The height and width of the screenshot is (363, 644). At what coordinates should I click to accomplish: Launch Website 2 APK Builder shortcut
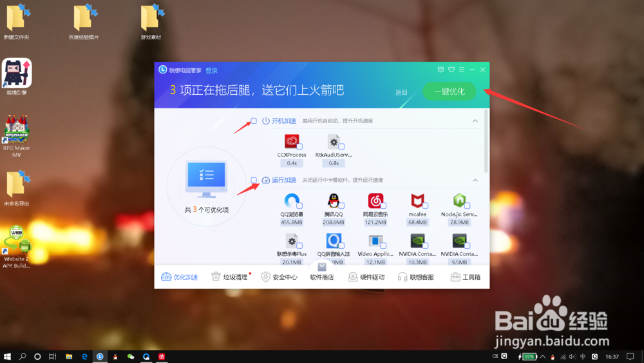(x=17, y=247)
